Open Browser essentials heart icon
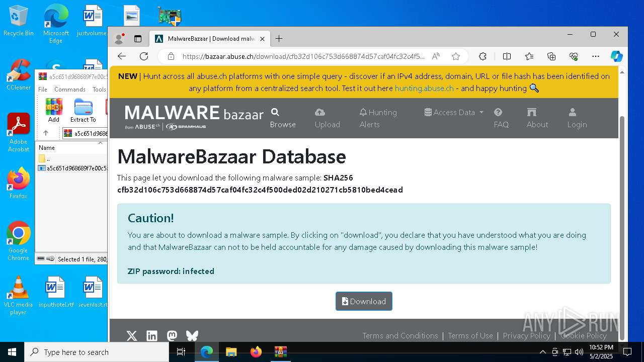The width and height of the screenshot is (644, 362). click(574, 56)
